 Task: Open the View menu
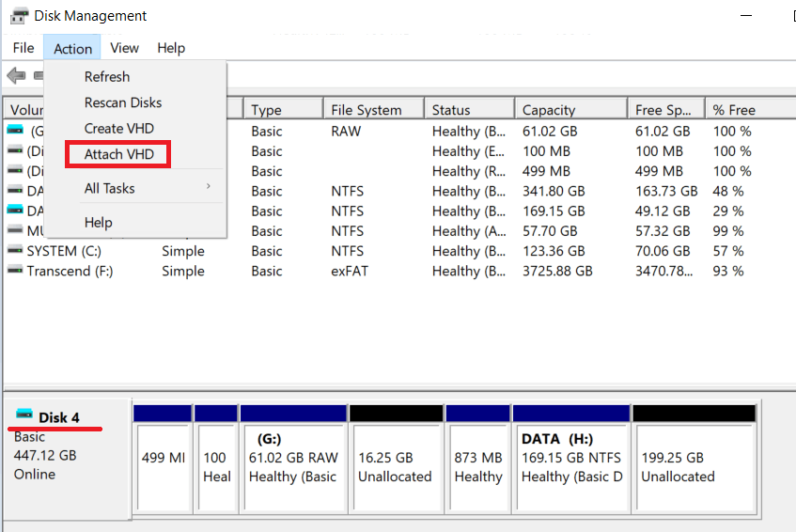pos(124,48)
